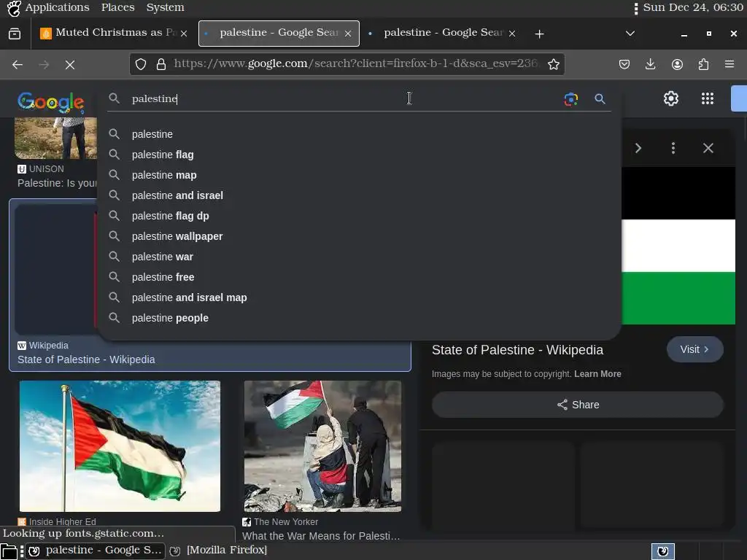The width and height of the screenshot is (747, 560).
Task: Save page to Pocket
Action: (624, 64)
